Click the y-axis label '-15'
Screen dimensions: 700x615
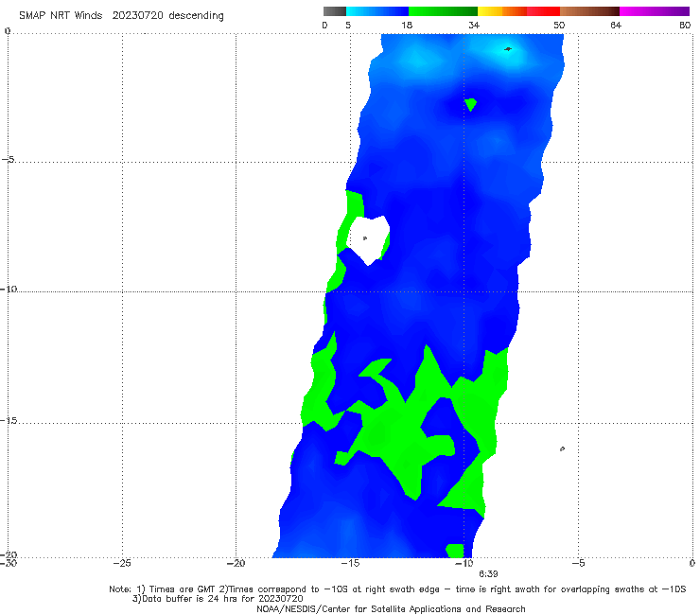pyautogui.click(x=9, y=421)
